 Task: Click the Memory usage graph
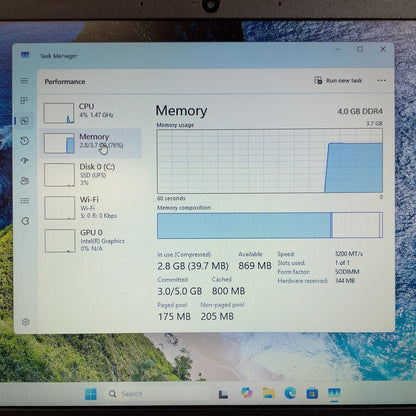click(270, 161)
